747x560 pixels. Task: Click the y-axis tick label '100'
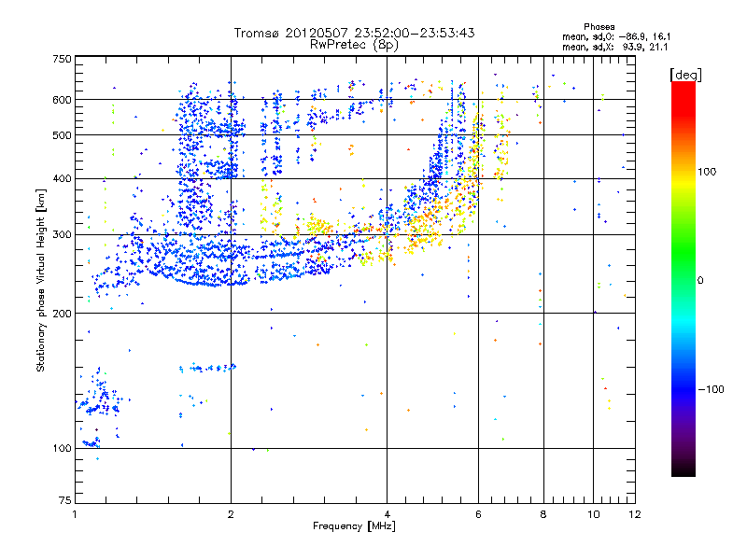62,448
